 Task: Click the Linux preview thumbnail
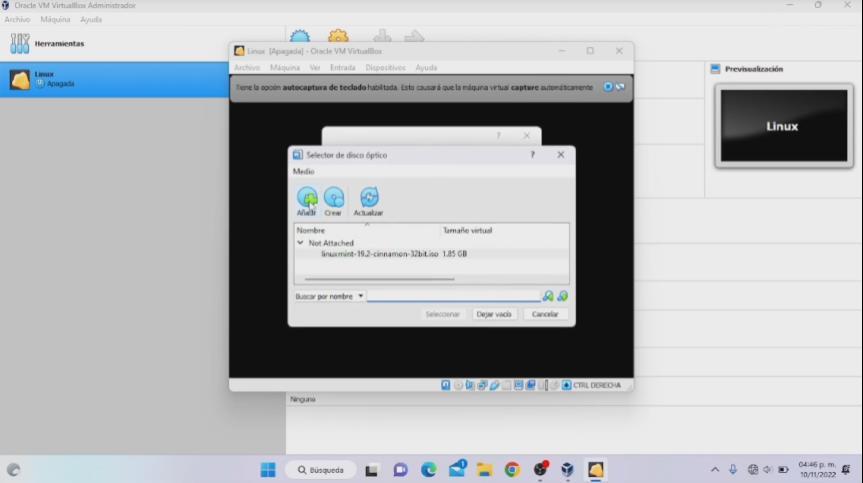click(784, 126)
